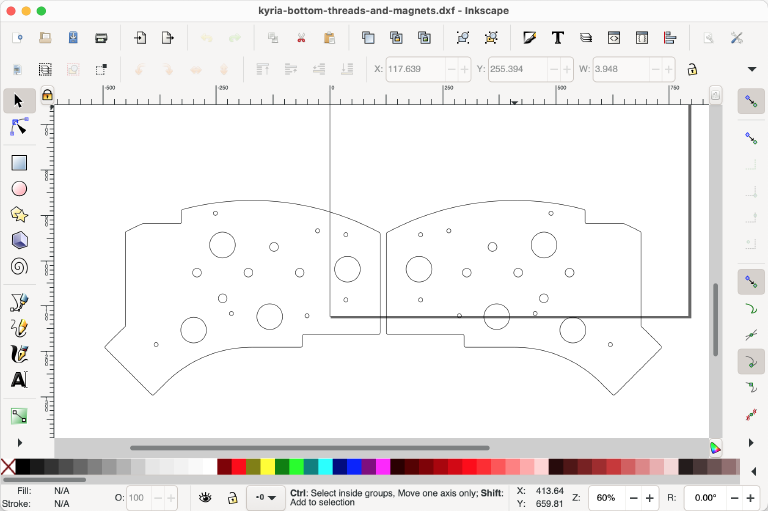
Task: Click the Import icon
Action: pos(140,38)
